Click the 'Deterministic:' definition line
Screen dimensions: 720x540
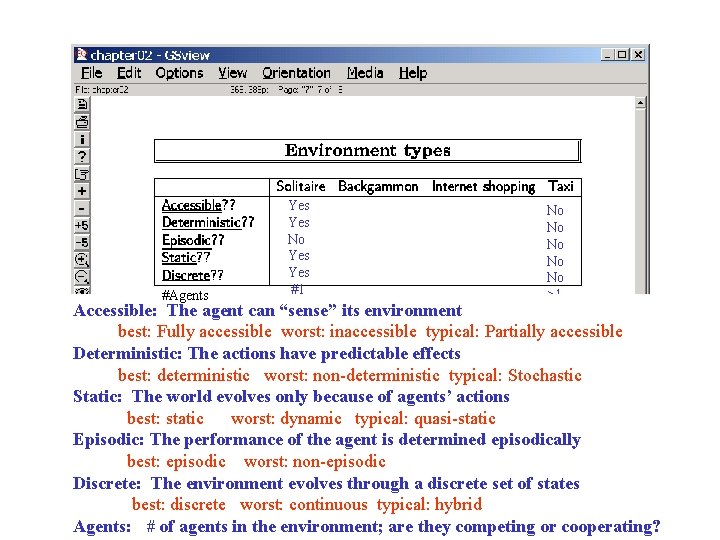pos(267,354)
